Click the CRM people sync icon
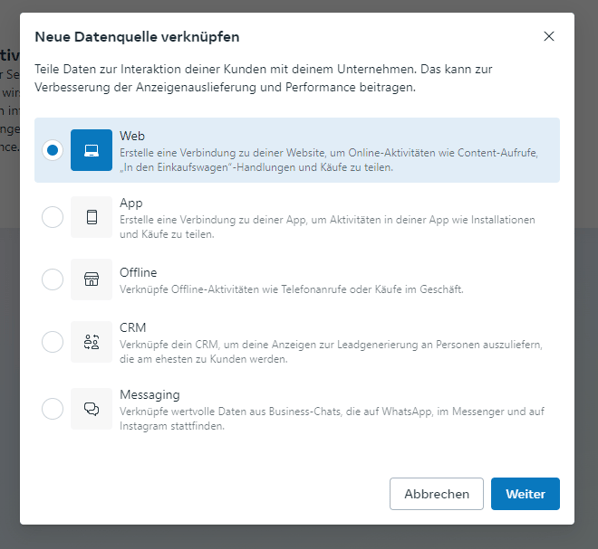The height and width of the screenshot is (549, 598). pos(92,342)
